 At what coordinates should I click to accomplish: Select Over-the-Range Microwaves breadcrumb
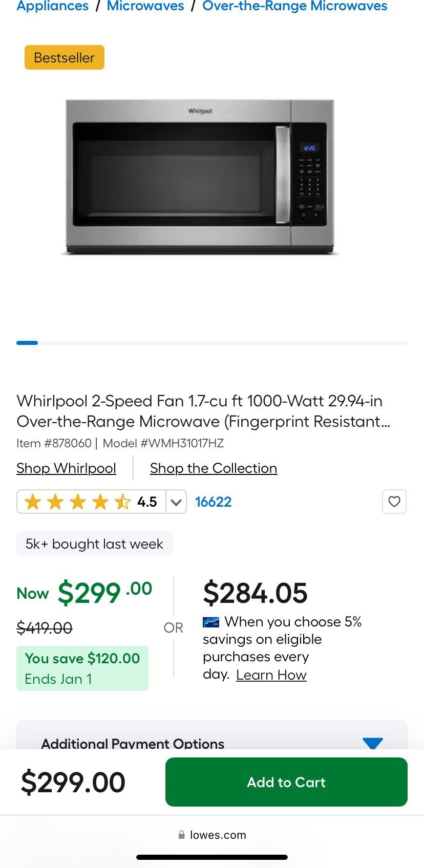(x=294, y=6)
